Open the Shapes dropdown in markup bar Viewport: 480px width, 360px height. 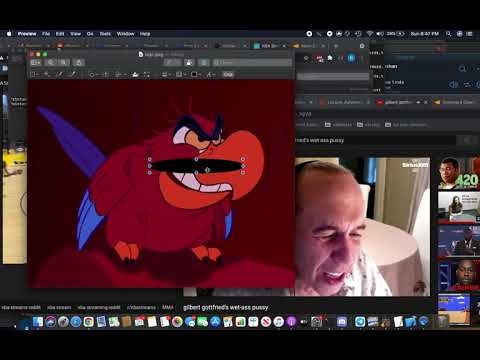pos(93,75)
